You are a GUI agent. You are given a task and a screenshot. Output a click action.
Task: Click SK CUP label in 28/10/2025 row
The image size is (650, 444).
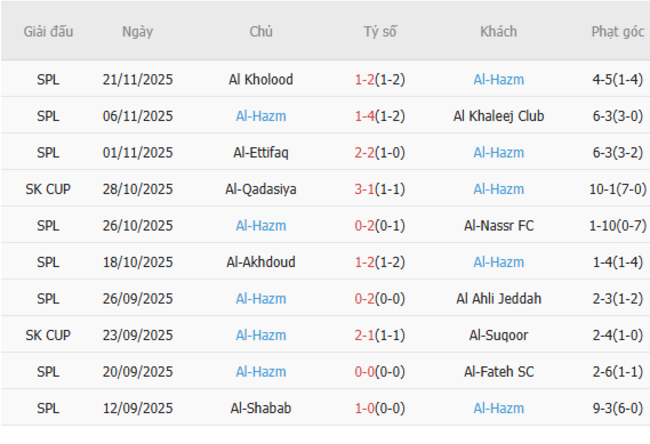tap(48, 189)
